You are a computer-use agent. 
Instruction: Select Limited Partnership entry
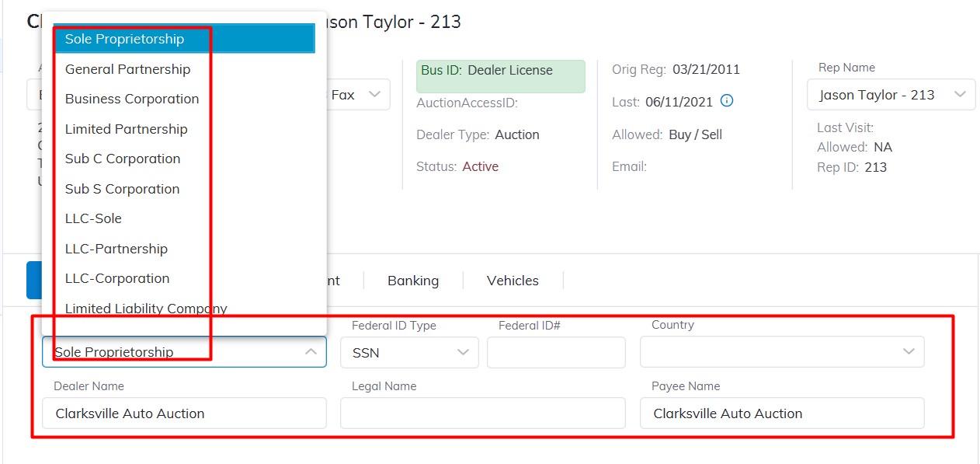tap(126, 129)
